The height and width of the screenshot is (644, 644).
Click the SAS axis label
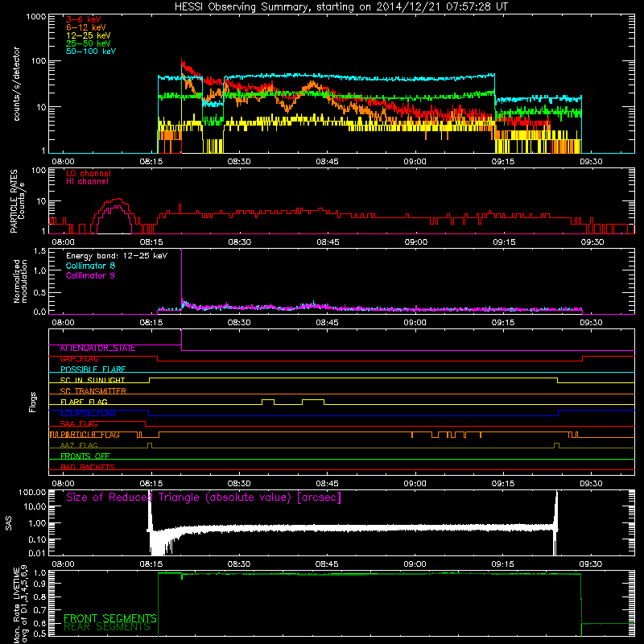9,523
